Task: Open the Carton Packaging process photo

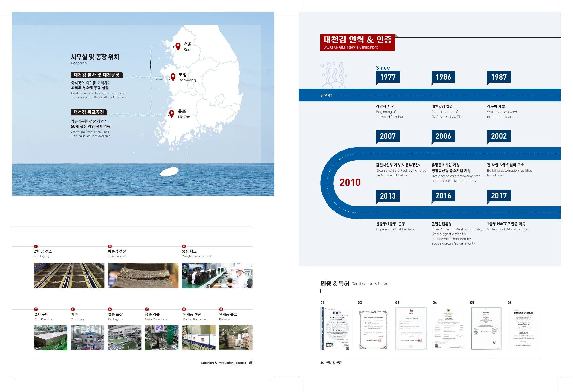Action: click(199, 338)
